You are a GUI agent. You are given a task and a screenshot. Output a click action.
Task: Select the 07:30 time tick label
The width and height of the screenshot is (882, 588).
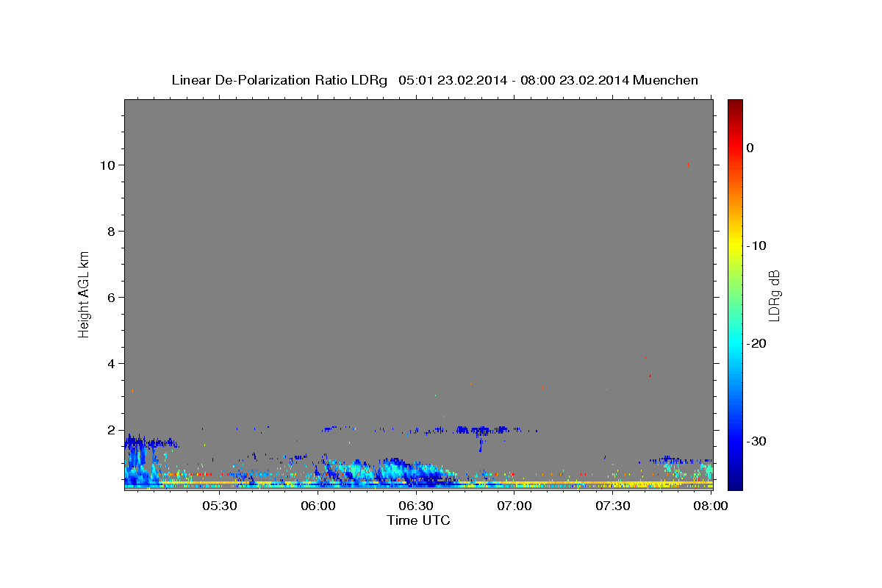612,506
